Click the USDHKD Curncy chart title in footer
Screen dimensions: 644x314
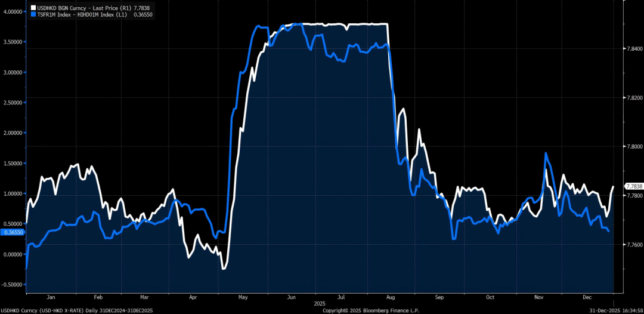tap(76, 310)
